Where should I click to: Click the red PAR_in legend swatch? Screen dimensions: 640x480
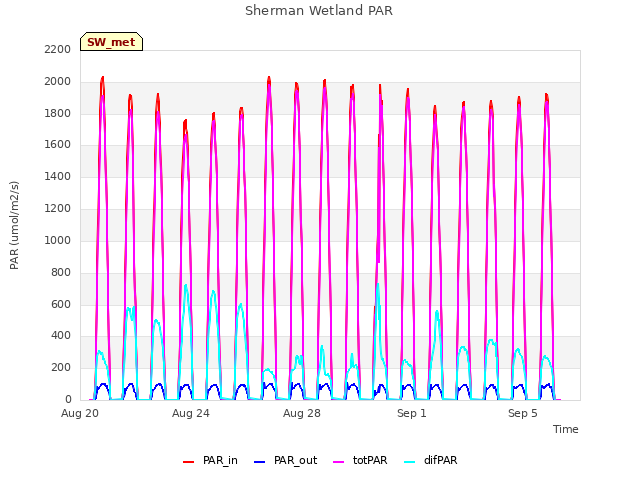point(189,462)
